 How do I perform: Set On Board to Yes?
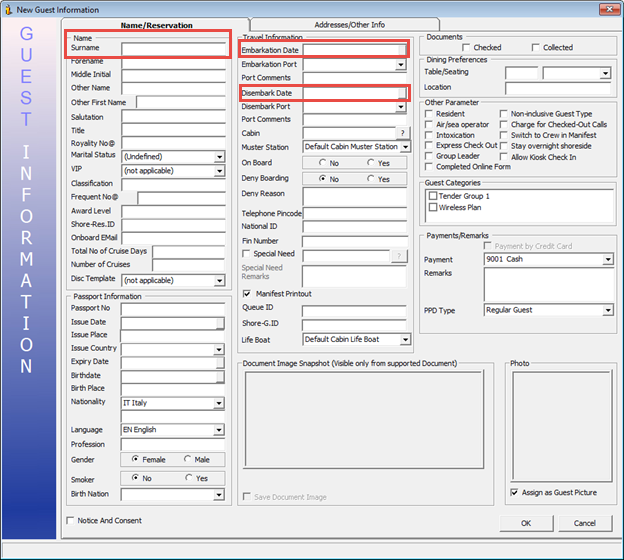tap(370, 163)
